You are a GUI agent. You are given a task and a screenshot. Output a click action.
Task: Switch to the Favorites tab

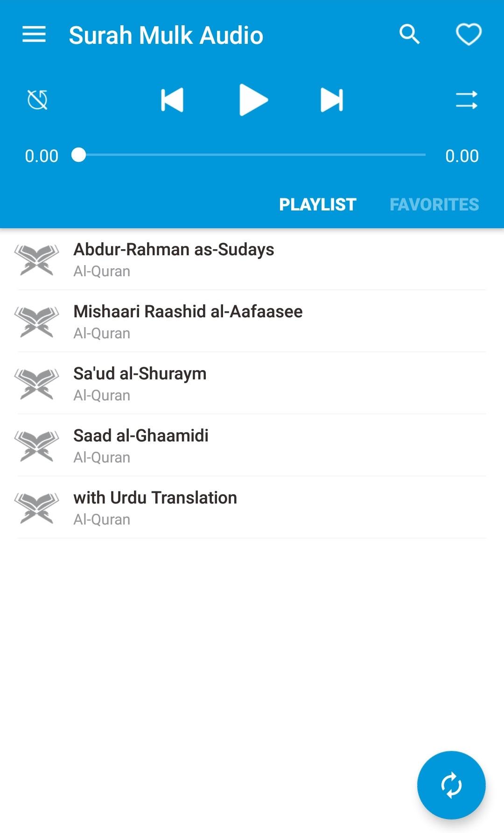click(434, 204)
